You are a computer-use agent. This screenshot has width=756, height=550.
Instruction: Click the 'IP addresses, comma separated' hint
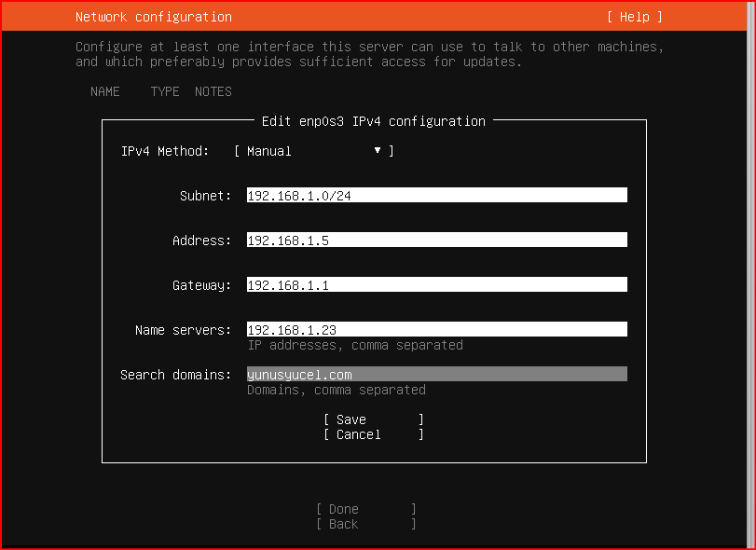(355, 345)
